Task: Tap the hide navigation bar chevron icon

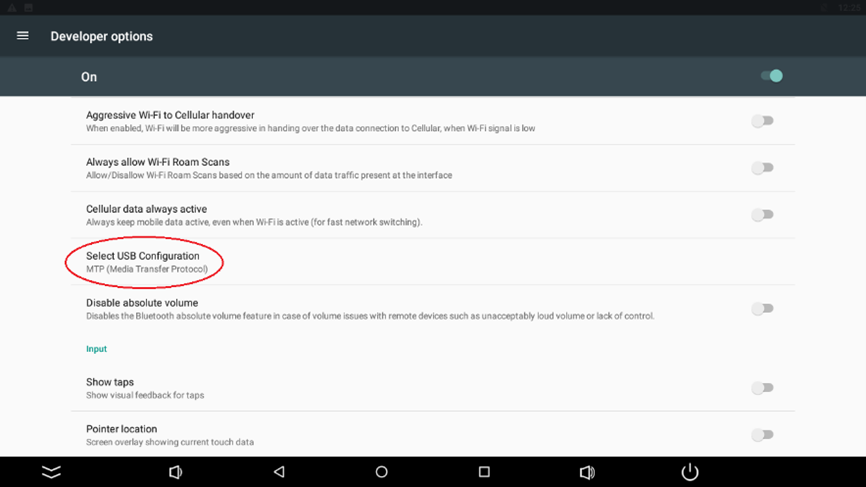Action: pos(51,472)
